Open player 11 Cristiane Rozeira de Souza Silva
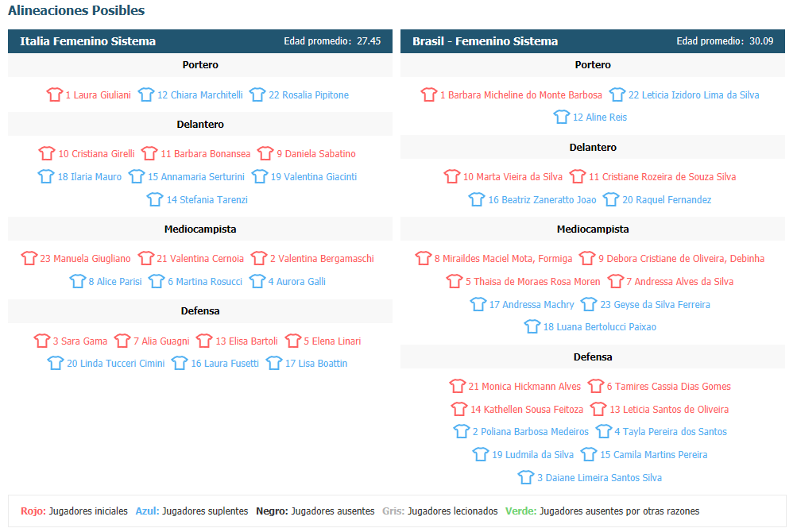This screenshot has height=532, width=797. coord(662,177)
